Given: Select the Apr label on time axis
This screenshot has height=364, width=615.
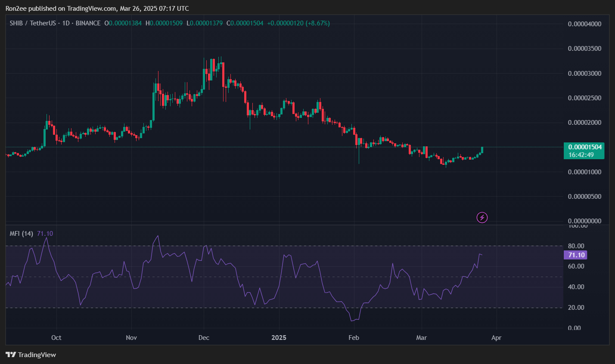Looking at the screenshot, I should point(496,338).
